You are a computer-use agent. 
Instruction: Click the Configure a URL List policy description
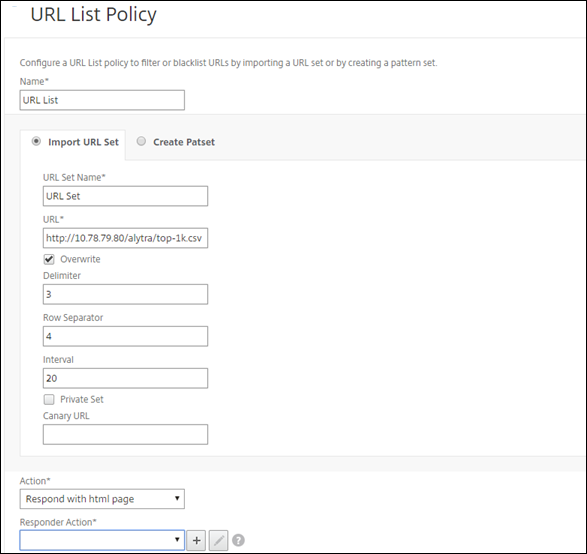pos(228,63)
